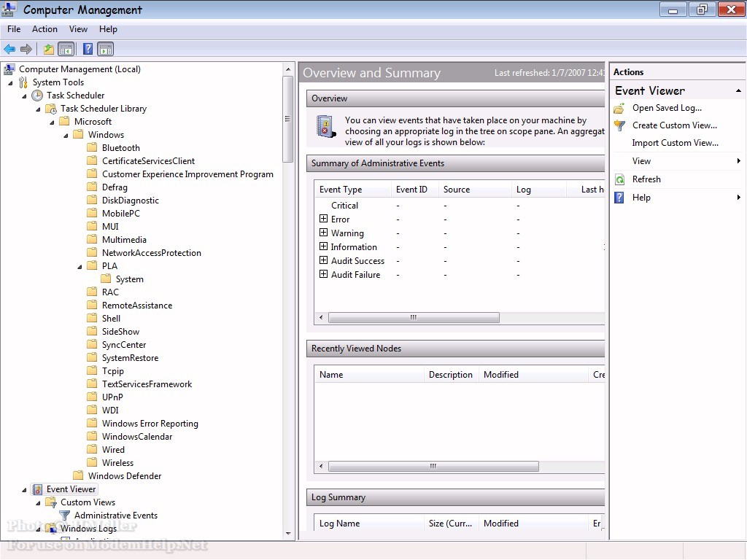The image size is (747, 560).
Task: Click the Wireless folder icon
Action: pos(93,462)
